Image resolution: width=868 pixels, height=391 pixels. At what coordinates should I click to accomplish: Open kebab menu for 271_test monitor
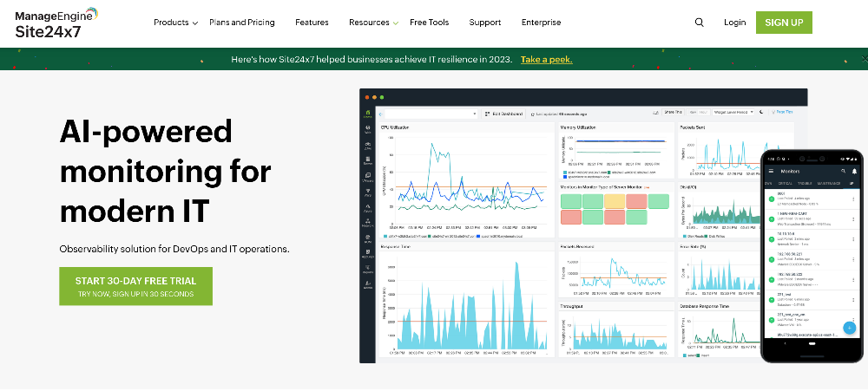tap(853, 299)
